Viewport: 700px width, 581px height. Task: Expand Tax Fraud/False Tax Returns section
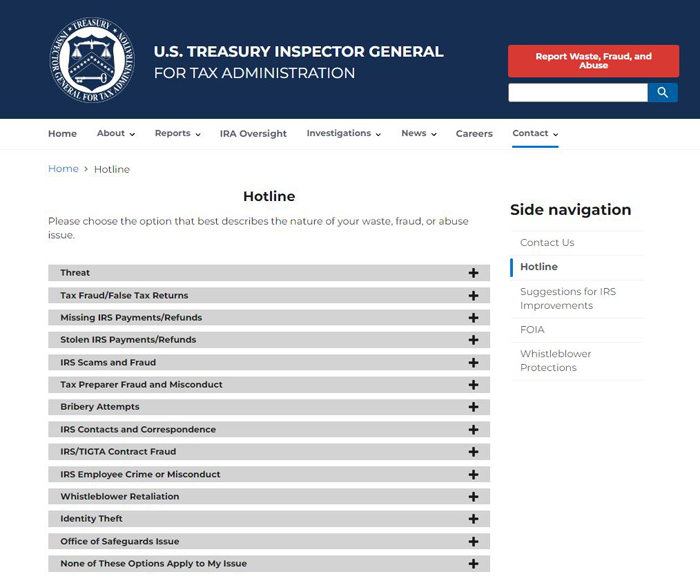point(269,295)
